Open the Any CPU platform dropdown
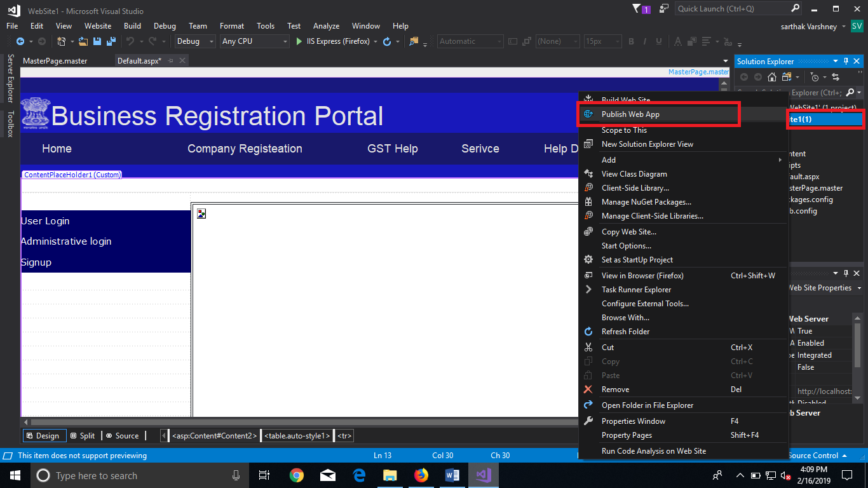 pyautogui.click(x=254, y=41)
